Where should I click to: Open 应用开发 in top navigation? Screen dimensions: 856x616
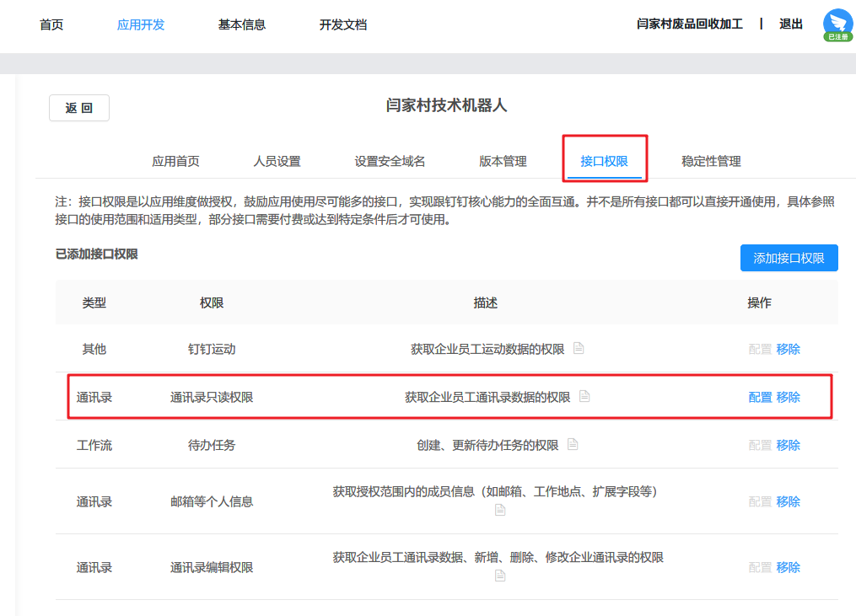[141, 24]
